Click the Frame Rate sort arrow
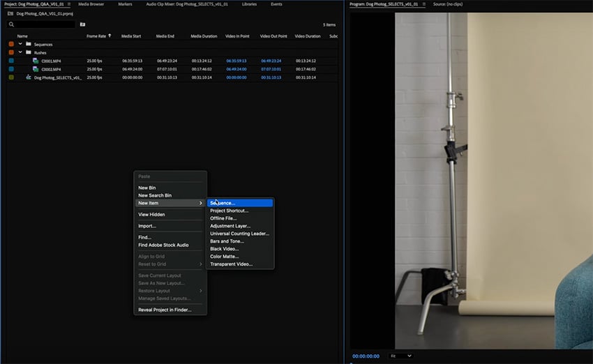 tap(110, 36)
